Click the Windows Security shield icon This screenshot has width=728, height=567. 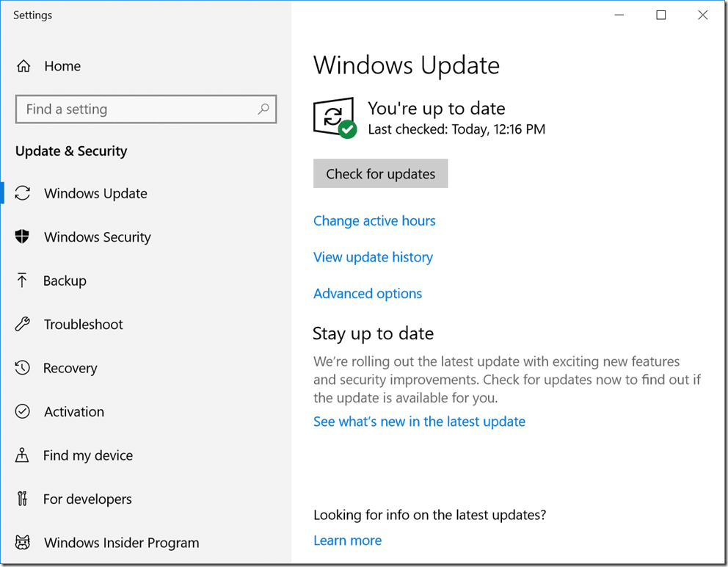pyautogui.click(x=22, y=236)
